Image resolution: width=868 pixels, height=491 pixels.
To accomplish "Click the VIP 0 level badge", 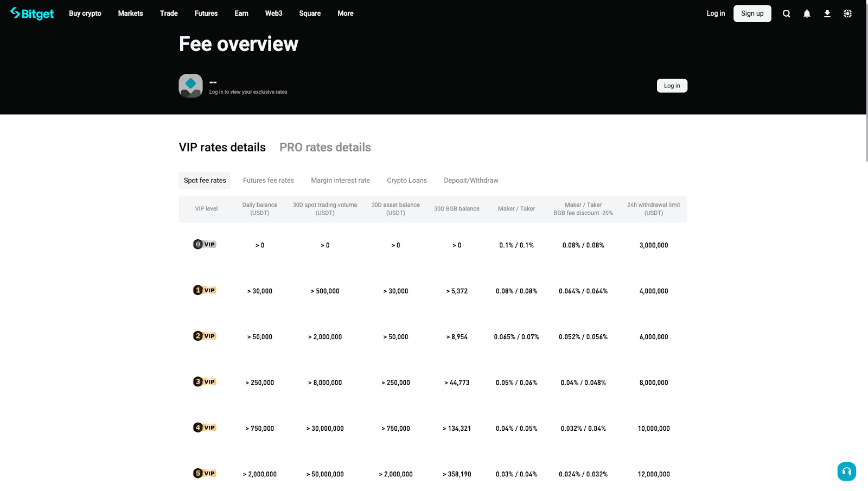I will pyautogui.click(x=205, y=245).
